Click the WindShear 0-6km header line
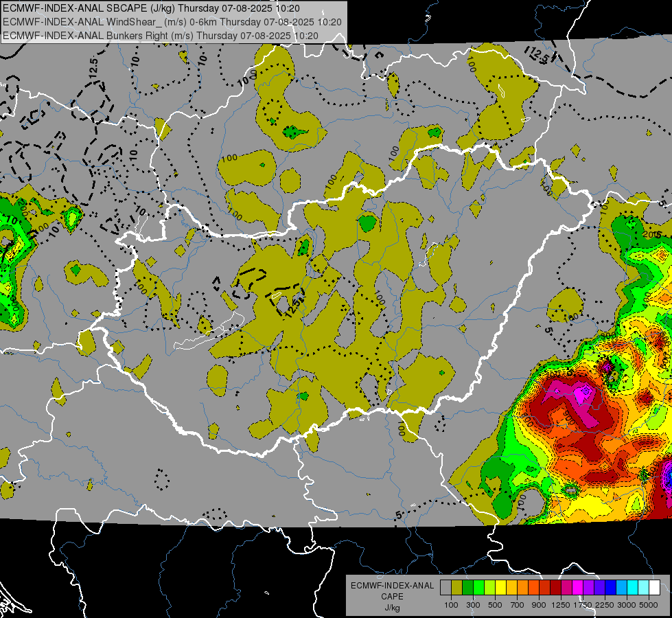The image size is (672, 618). 172,22
